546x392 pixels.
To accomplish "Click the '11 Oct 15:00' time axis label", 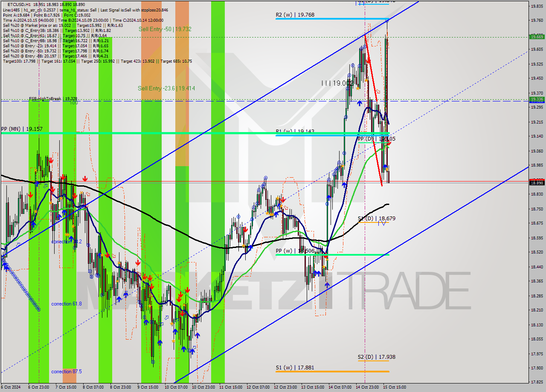I will pos(230,387).
